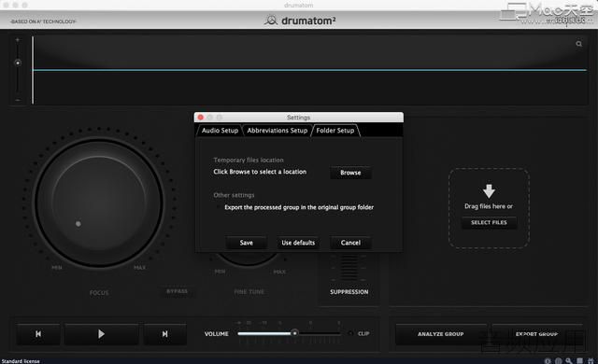
Task: Click the wrench icon in the status bar
Action: coord(569,360)
